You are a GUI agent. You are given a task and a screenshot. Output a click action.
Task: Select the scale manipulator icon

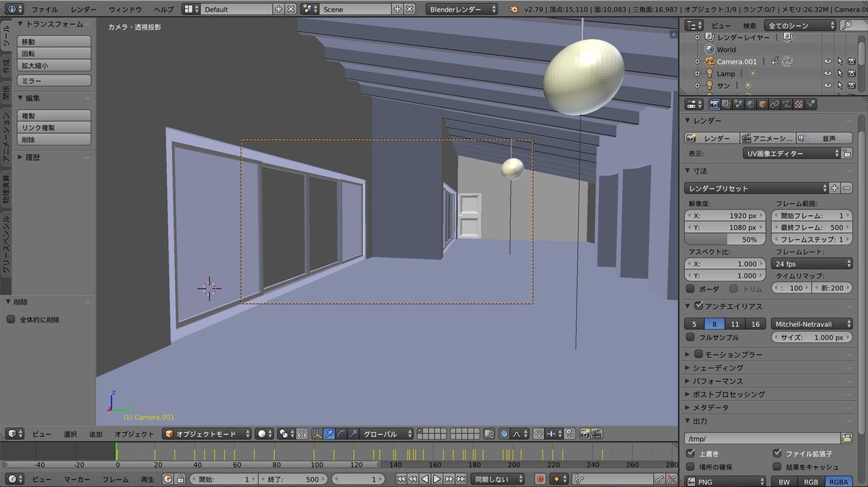point(352,433)
